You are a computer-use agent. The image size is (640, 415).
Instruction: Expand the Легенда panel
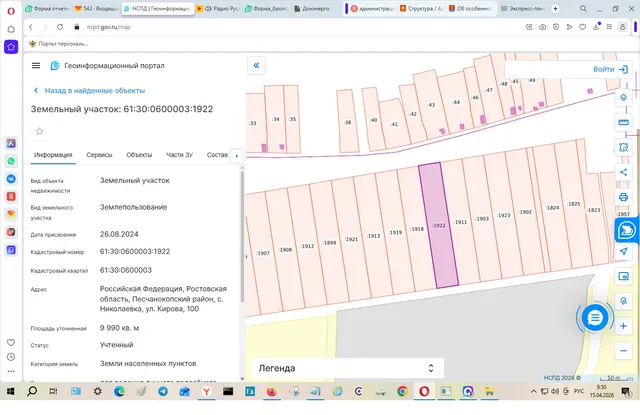[x=347, y=368]
